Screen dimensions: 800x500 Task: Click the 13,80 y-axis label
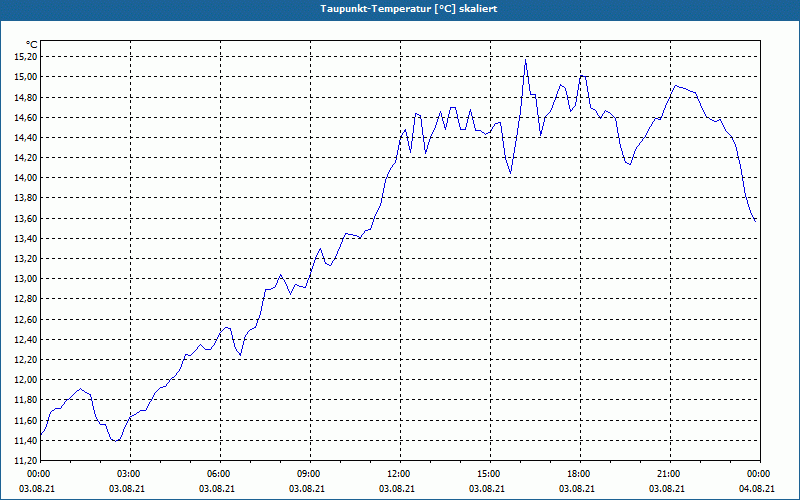(x=24, y=198)
